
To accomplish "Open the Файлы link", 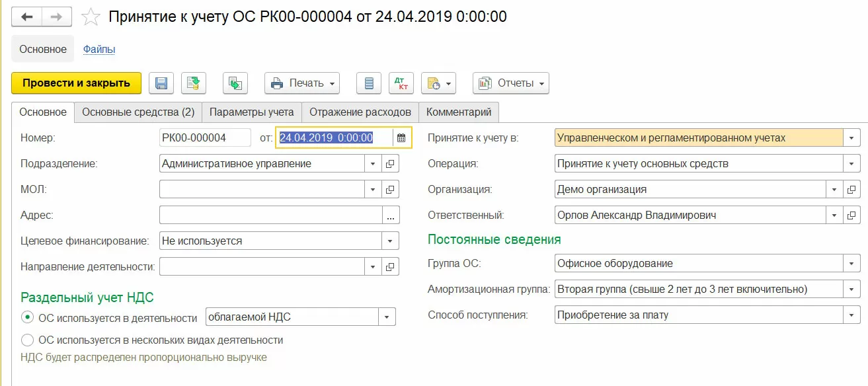I will 99,50.
